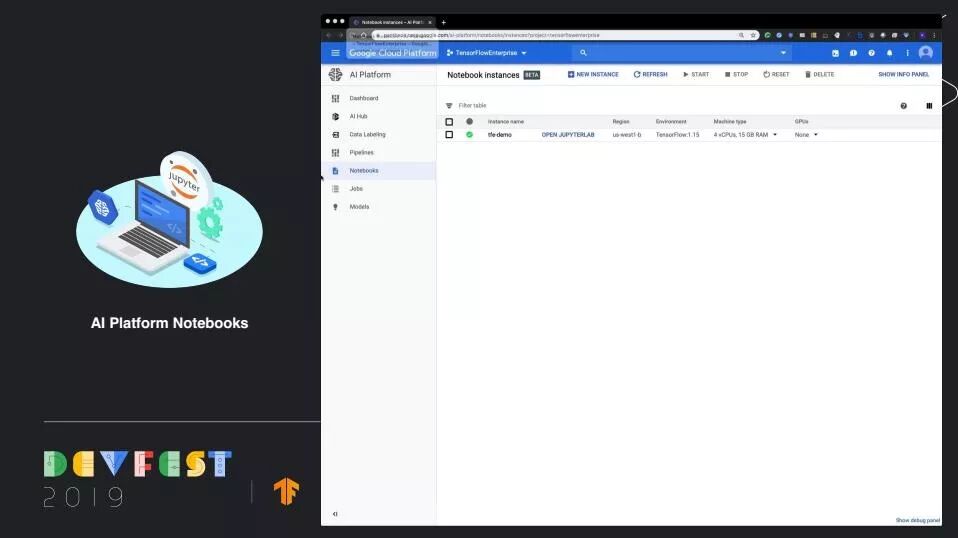Image resolution: width=958 pixels, height=538 pixels.
Task: Select all instances header checkbox
Action: coord(449,122)
